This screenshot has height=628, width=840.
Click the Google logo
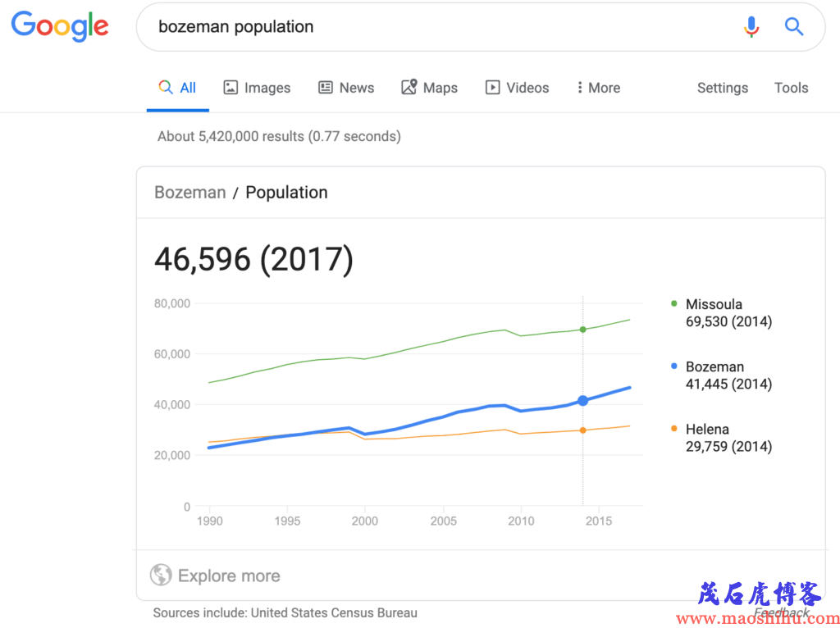coord(60,27)
